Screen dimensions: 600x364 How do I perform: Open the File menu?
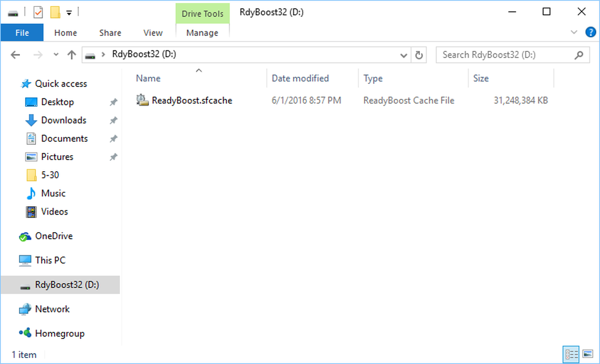point(22,32)
